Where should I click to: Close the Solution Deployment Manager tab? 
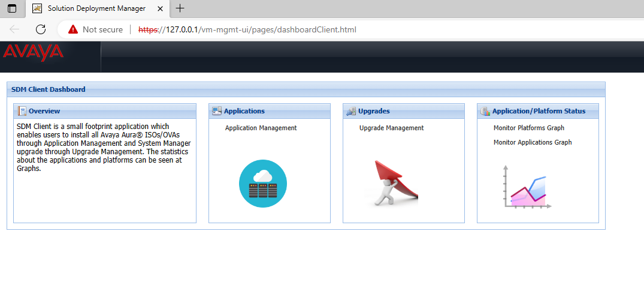click(x=161, y=8)
